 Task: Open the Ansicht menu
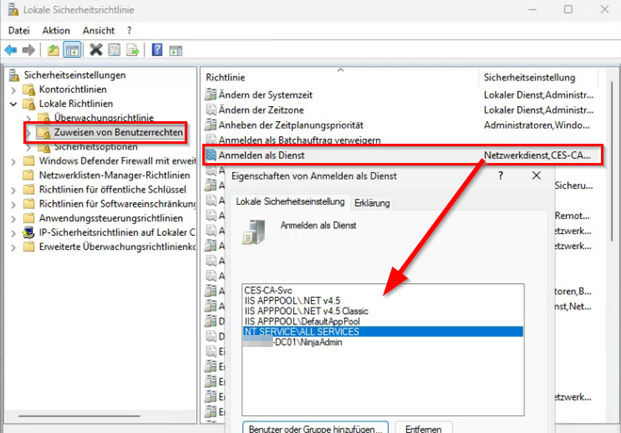coord(99,31)
